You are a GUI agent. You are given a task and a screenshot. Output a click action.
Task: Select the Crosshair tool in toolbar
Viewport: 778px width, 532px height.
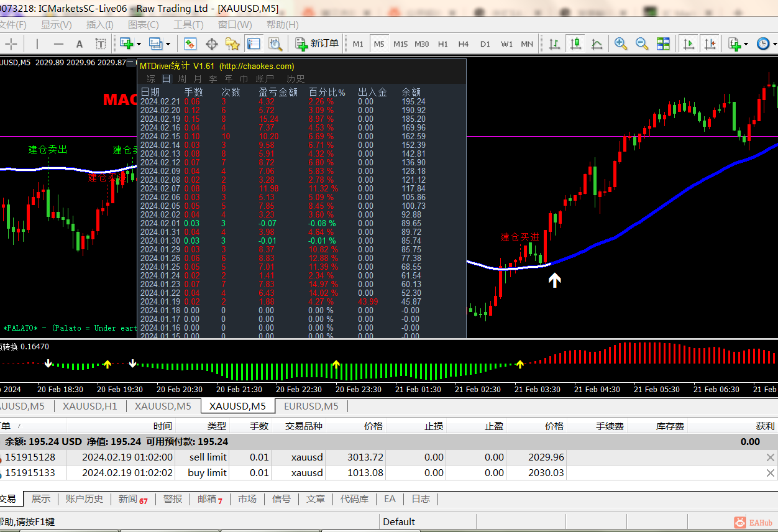click(12, 44)
